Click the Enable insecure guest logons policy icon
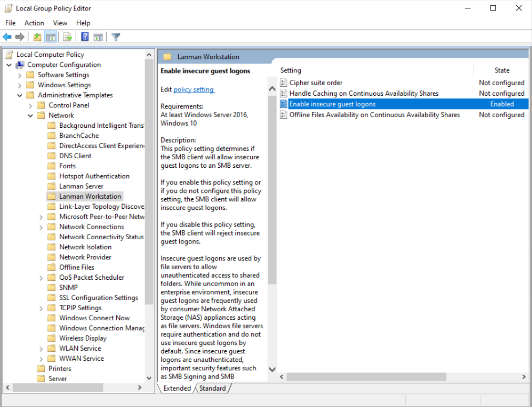The width and height of the screenshot is (532, 407). [285, 104]
